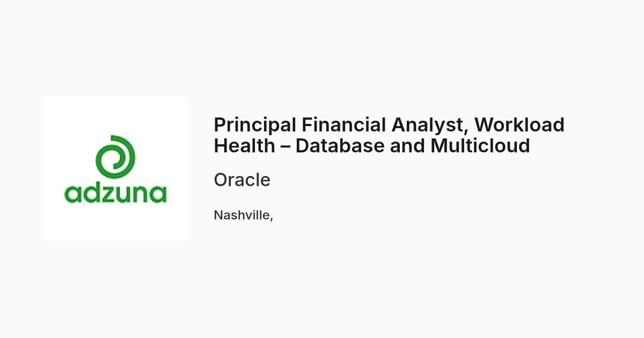Select the Nashville location text
This screenshot has width=644, height=338.
pyautogui.click(x=244, y=215)
